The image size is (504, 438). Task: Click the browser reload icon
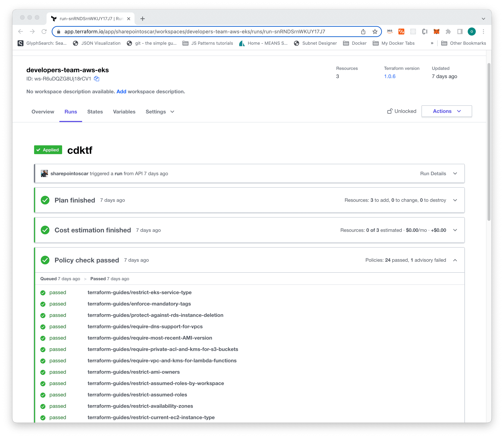point(44,32)
